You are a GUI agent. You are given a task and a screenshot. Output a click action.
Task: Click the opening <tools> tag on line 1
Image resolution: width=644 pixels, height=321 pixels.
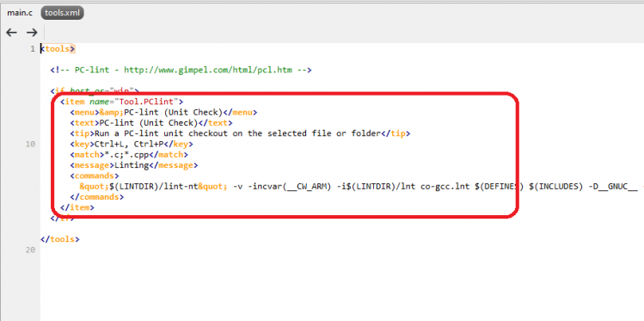click(x=58, y=49)
